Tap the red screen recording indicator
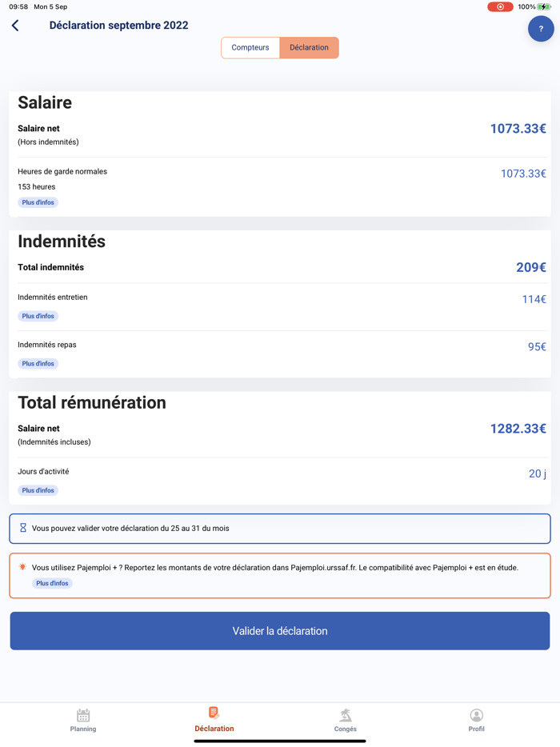Image resolution: width=560 pixels, height=747 pixels. click(500, 7)
